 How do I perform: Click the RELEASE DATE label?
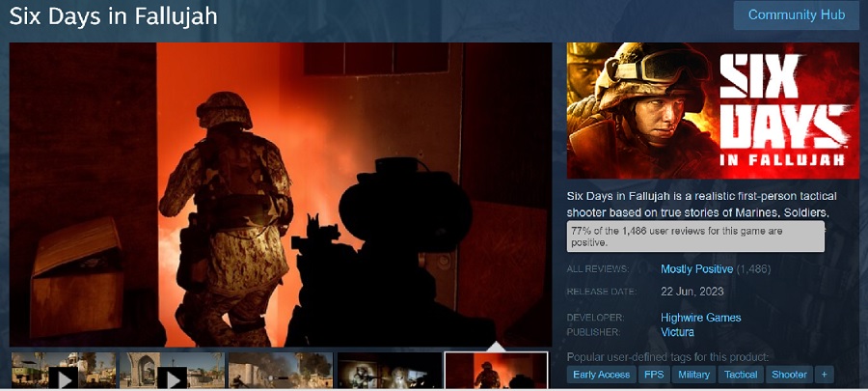602,292
